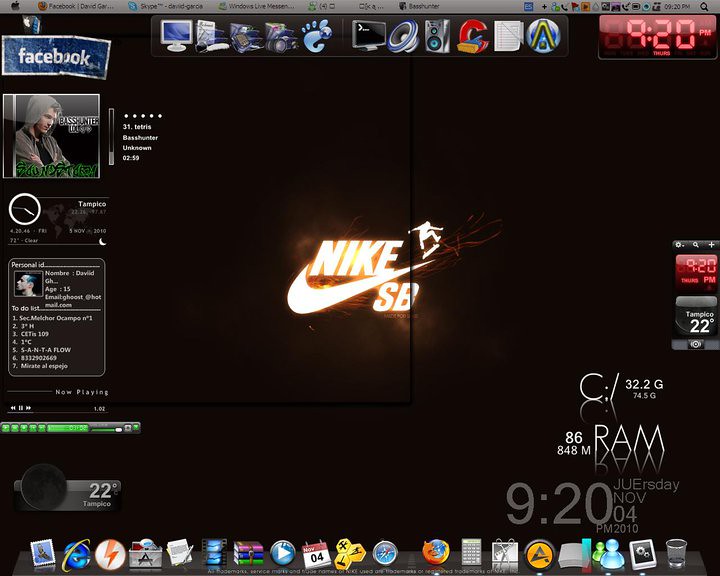720x576 pixels.
Task: Launch AIMP orange triangle icon in the dock
Action: click(540, 555)
